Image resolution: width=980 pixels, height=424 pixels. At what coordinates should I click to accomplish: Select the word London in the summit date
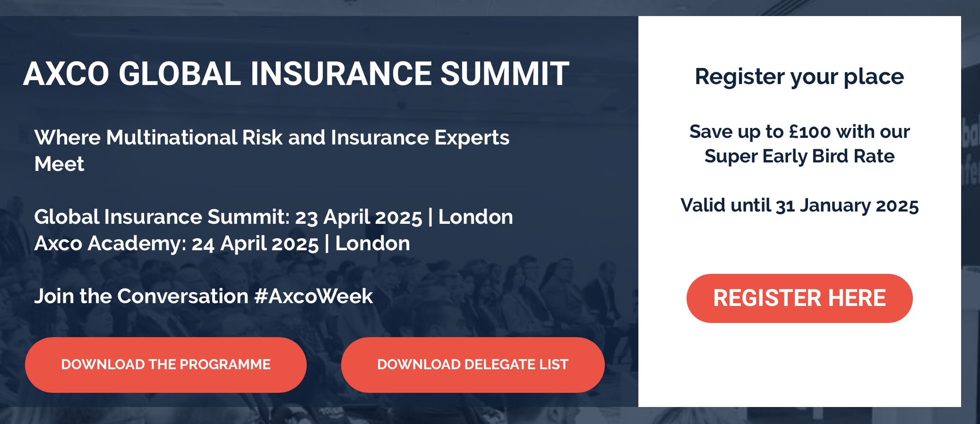475,217
